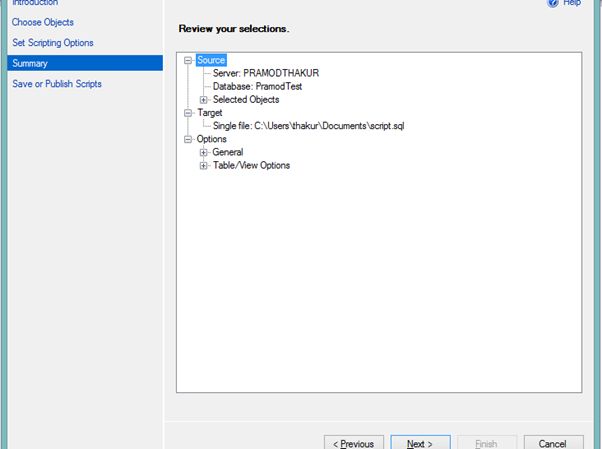Open Save or Publish Scripts page
Image resolution: width=602 pixels, height=449 pixels.
pos(57,84)
